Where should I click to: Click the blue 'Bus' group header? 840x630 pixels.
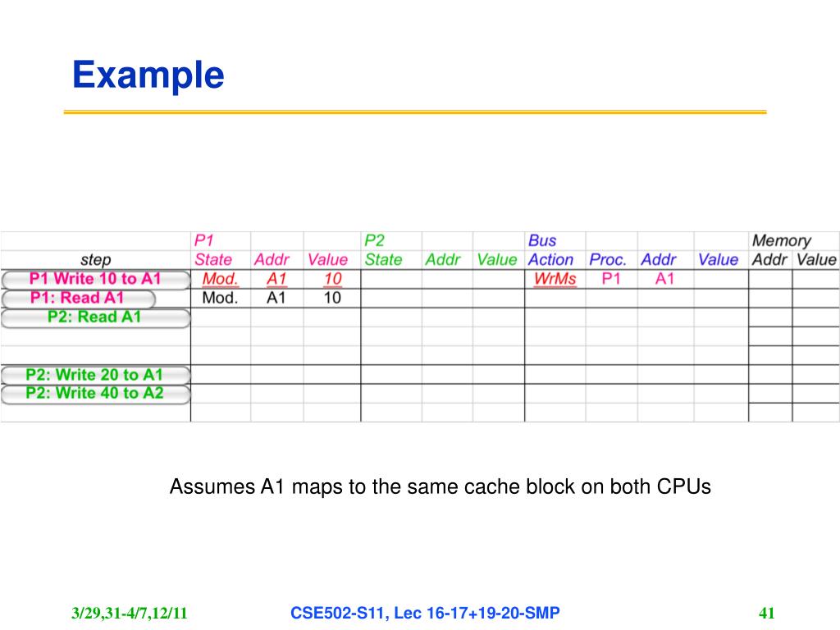pyautogui.click(x=542, y=240)
